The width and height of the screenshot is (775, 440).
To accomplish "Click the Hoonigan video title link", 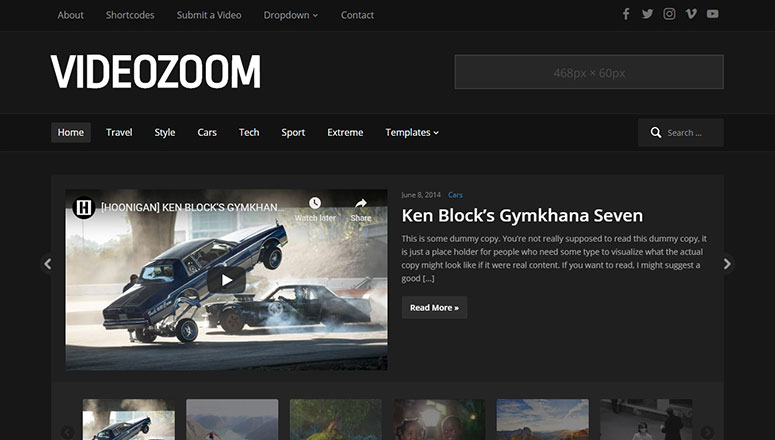I will pyautogui.click(x=193, y=208).
